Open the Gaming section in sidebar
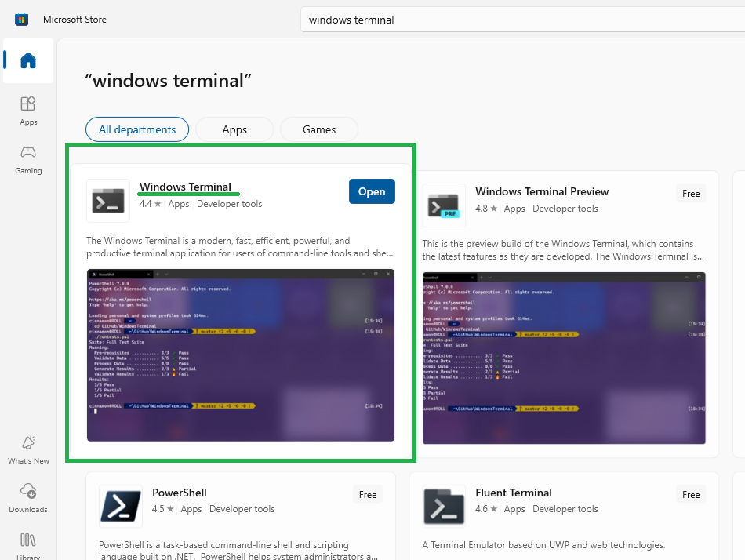The image size is (745, 560). click(28, 159)
